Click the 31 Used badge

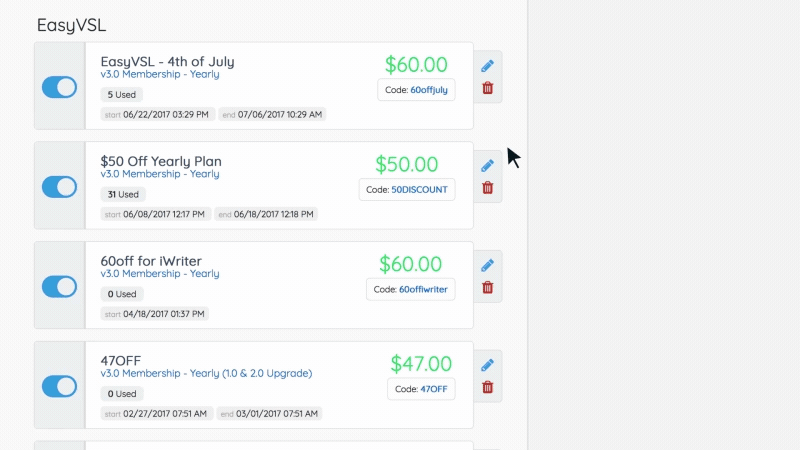[123, 194]
